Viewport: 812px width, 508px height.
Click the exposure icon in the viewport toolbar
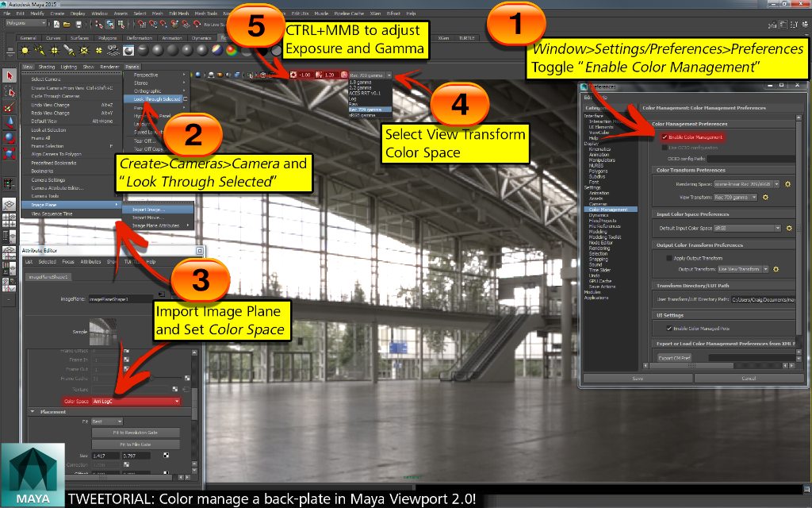pyautogui.click(x=293, y=75)
